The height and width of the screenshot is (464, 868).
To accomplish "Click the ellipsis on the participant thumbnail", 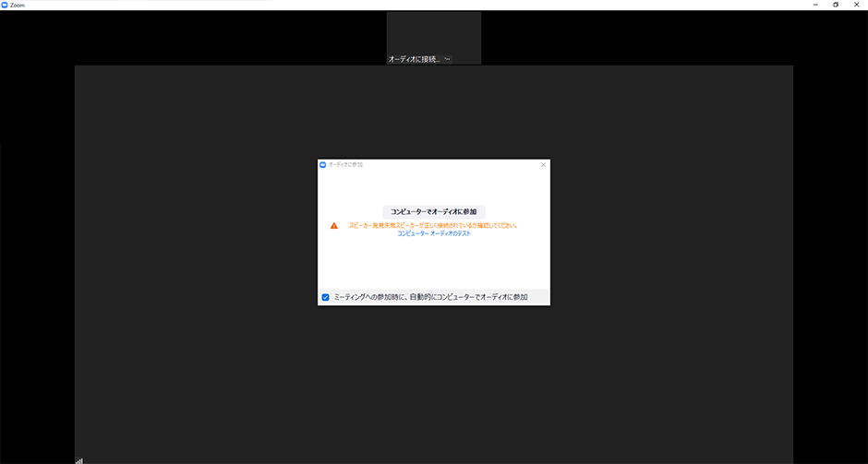I will coord(448,59).
